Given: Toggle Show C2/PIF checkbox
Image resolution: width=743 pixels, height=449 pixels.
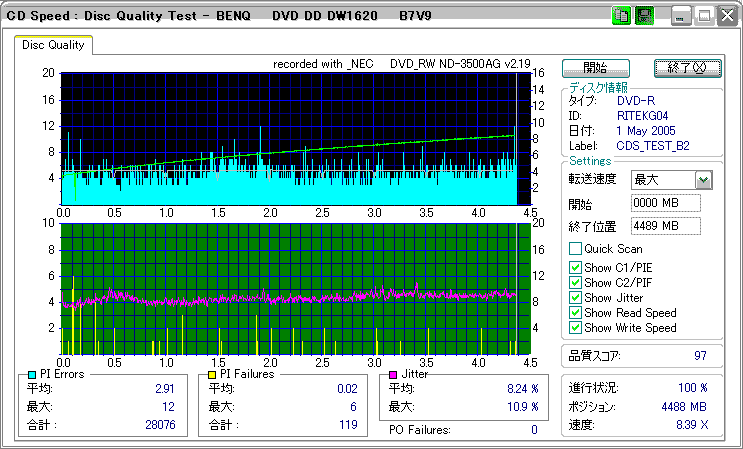Looking at the screenshot, I should [x=575, y=283].
